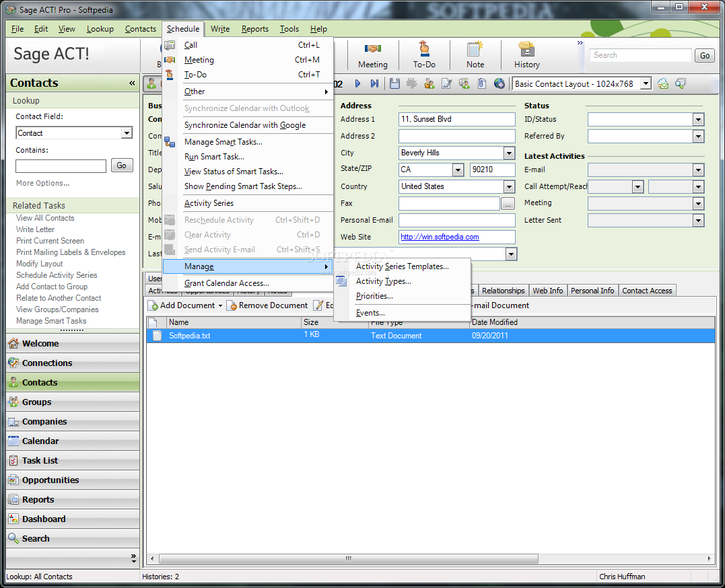Viewport: 725px width, 588px height.
Task: Click the globe web toolbar icon
Action: [x=499, y=83]
